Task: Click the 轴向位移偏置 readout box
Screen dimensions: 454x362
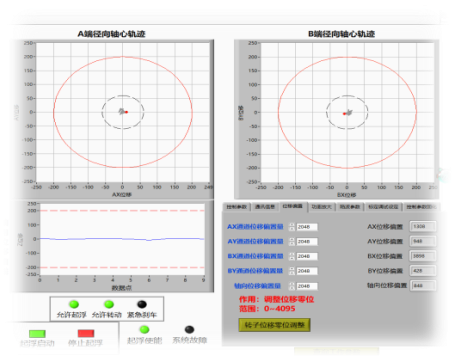Action: coord(423,285)
